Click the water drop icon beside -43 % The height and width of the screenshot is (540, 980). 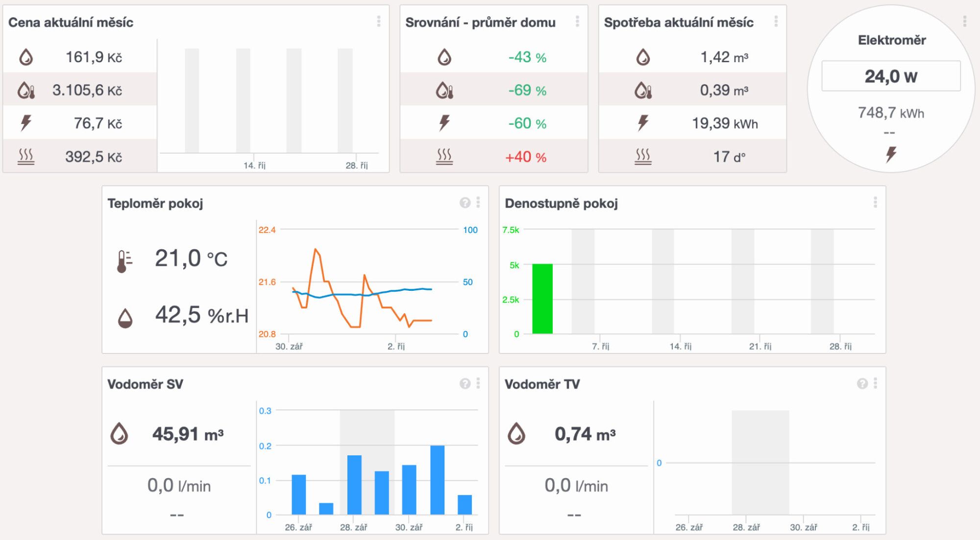444,57
